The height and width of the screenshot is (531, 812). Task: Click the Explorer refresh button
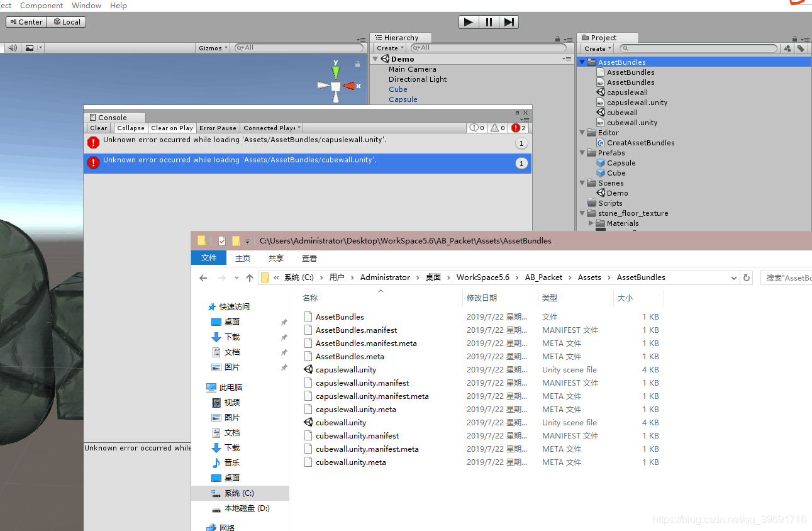(747, 277)
